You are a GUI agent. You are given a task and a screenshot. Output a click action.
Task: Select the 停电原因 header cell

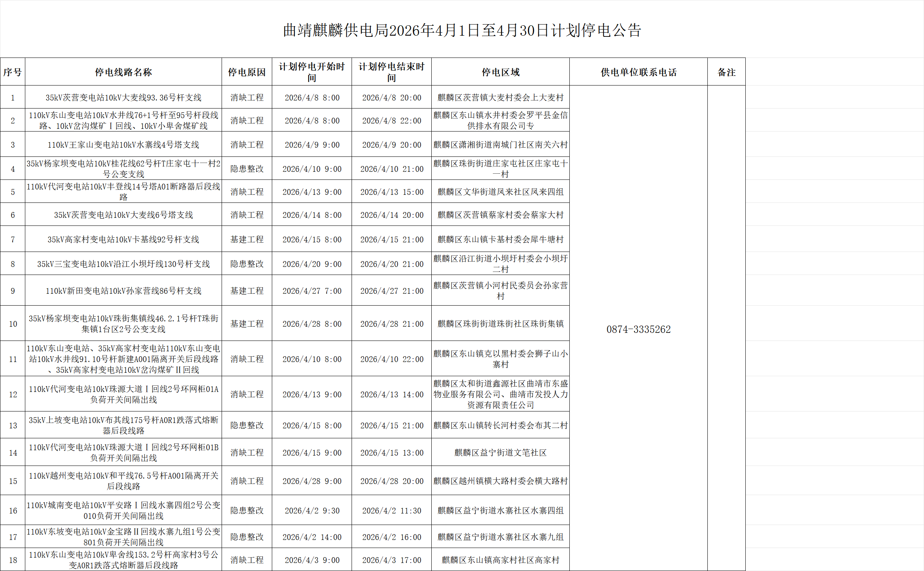click(247, 72)
